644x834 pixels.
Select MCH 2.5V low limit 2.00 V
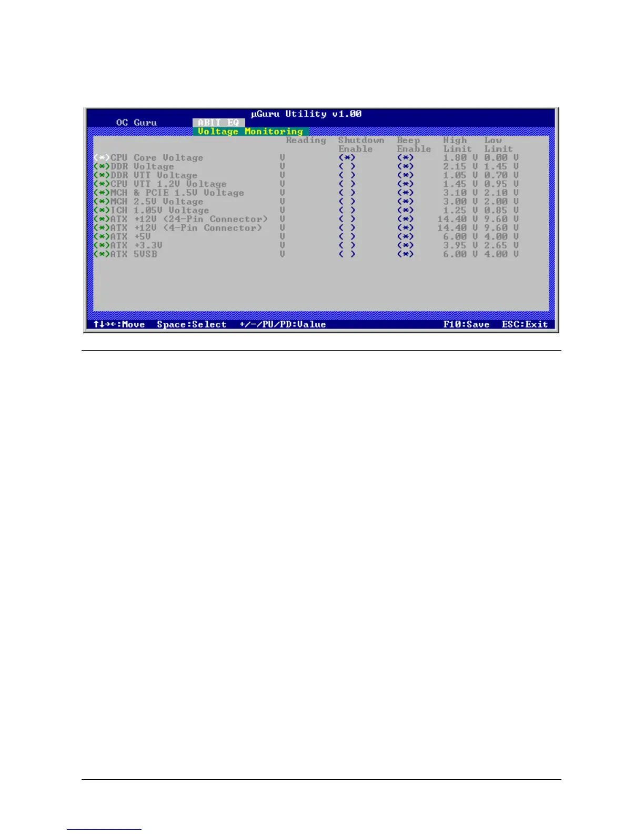(x=501, y=202)
